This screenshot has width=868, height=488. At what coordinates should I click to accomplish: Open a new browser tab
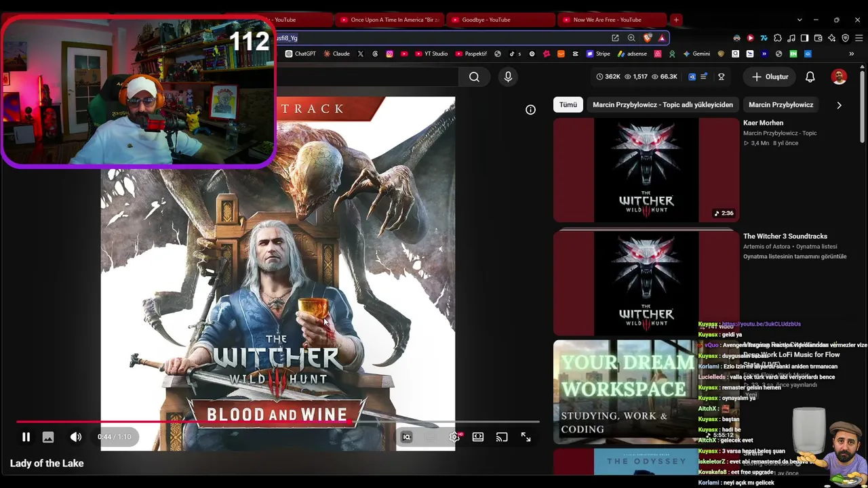coord(676,20)
